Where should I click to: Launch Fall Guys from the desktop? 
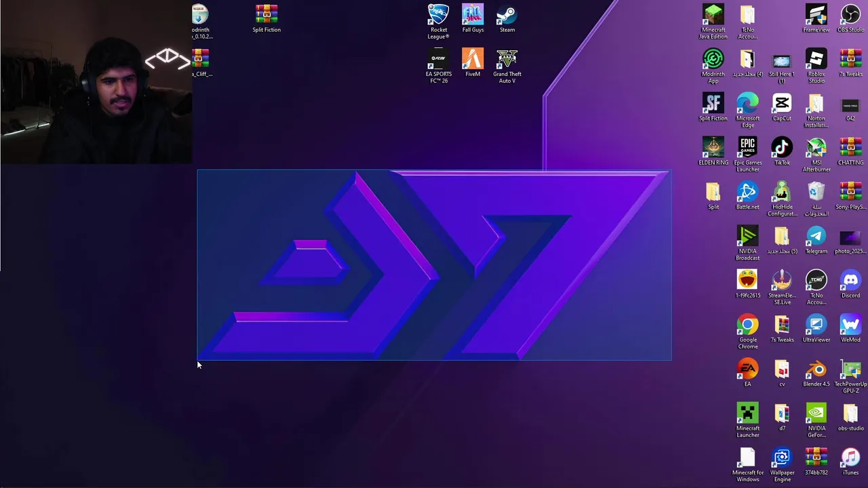(473, 18)
